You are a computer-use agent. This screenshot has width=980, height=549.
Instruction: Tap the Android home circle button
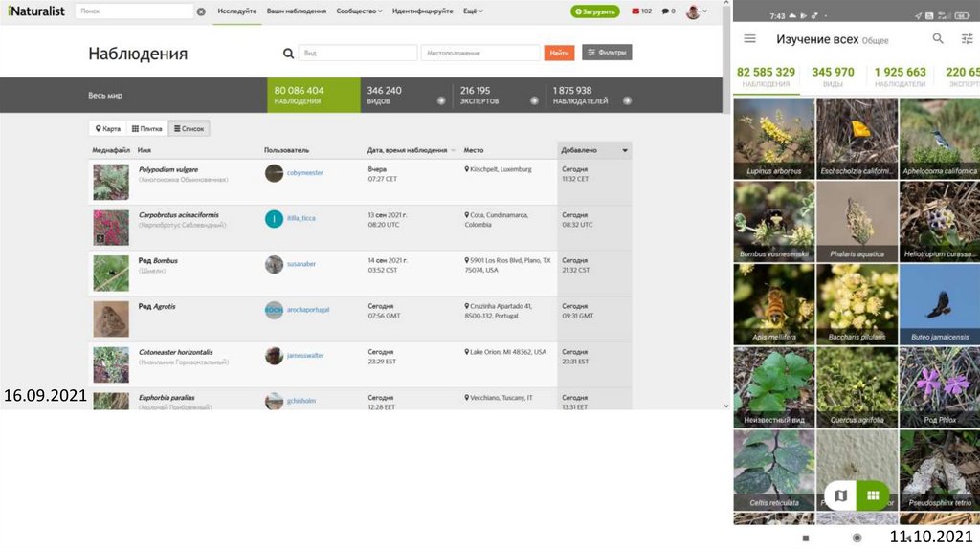pyautogui.click(x=857, y=538)
